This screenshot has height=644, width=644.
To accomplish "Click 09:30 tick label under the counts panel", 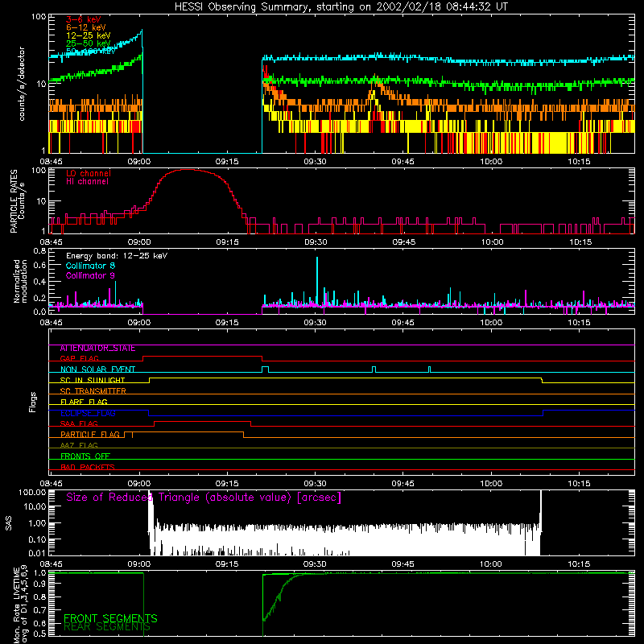I will click(315, 162).
